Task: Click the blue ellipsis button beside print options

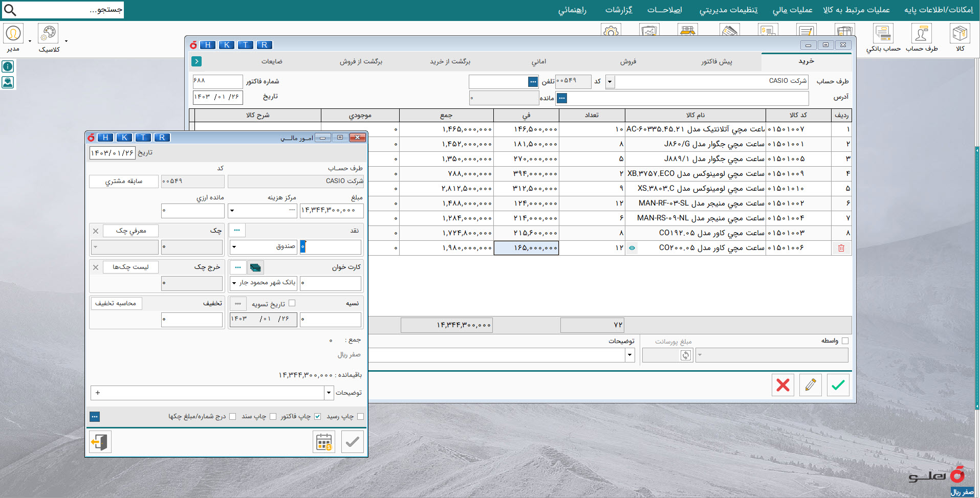Action: [95, 417]
